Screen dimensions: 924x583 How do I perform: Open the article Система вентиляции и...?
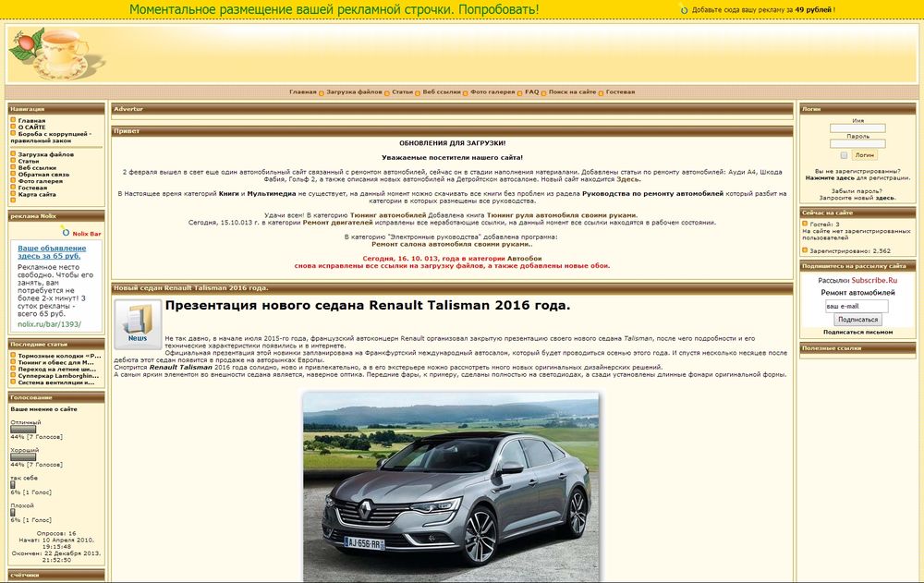tap(56, 383)
